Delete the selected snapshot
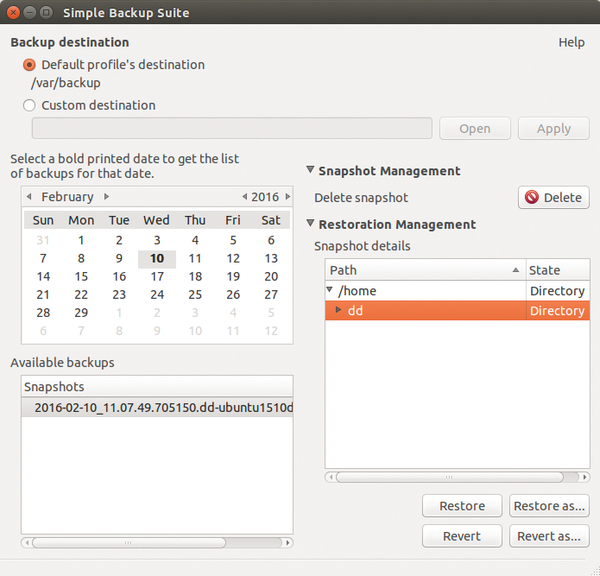Screen dimensions: 600x576 553,197
